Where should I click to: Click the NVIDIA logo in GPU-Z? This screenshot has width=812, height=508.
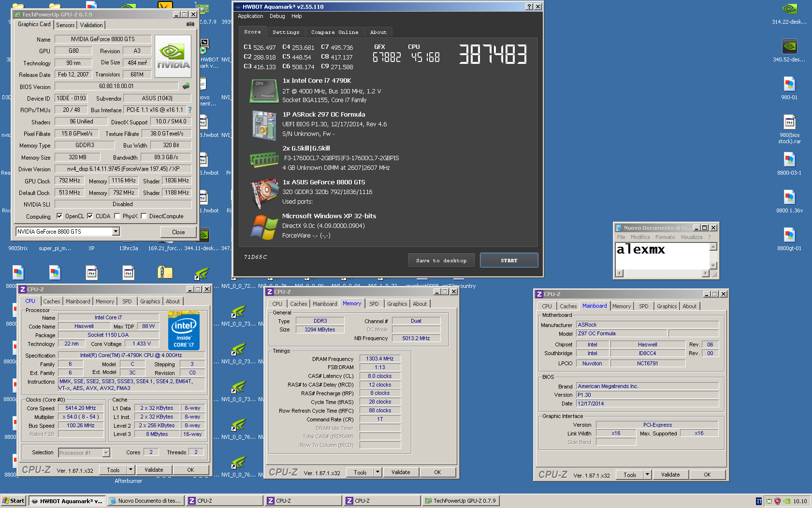[x=173, y=57]
